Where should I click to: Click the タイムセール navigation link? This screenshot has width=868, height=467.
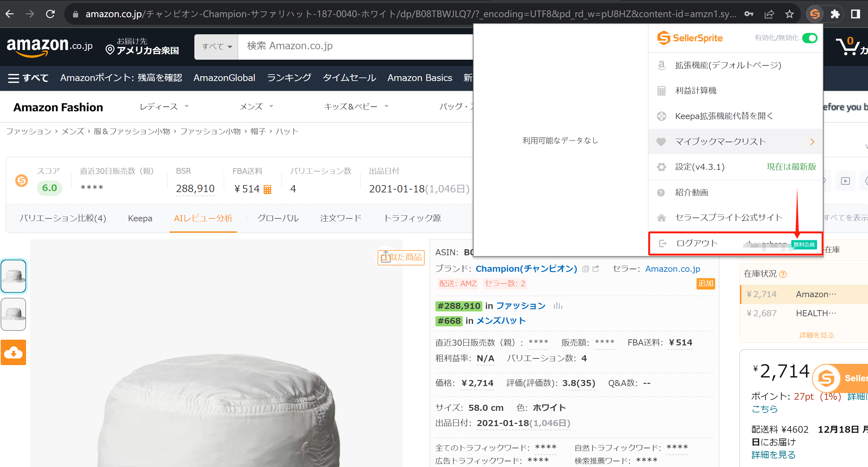click(349, 78)
